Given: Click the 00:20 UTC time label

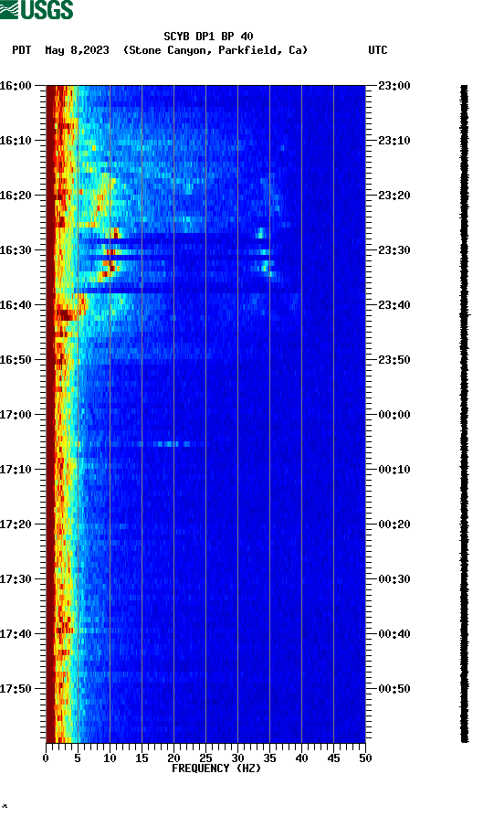Looking at the screenshot, I should point(394,525).
